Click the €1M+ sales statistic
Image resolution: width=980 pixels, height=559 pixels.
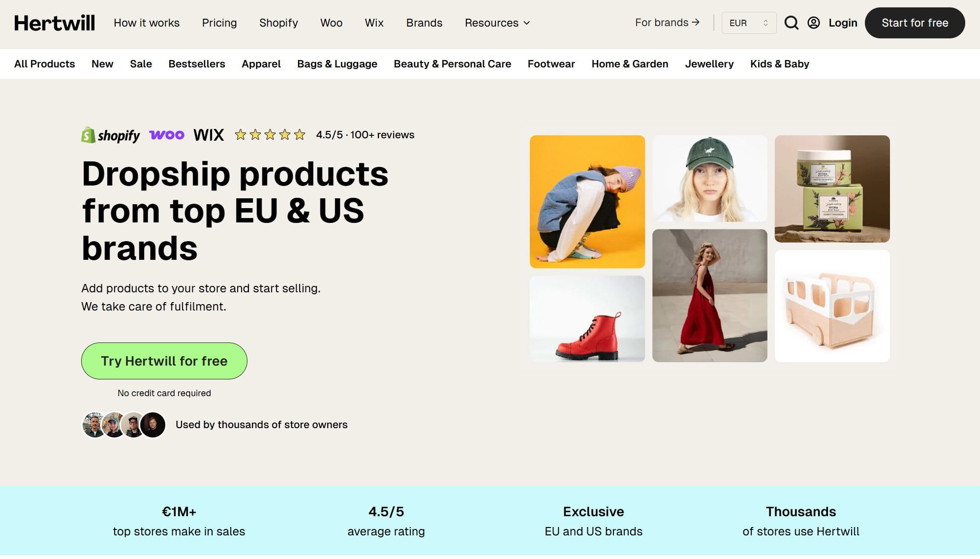(x=179, y=521)
